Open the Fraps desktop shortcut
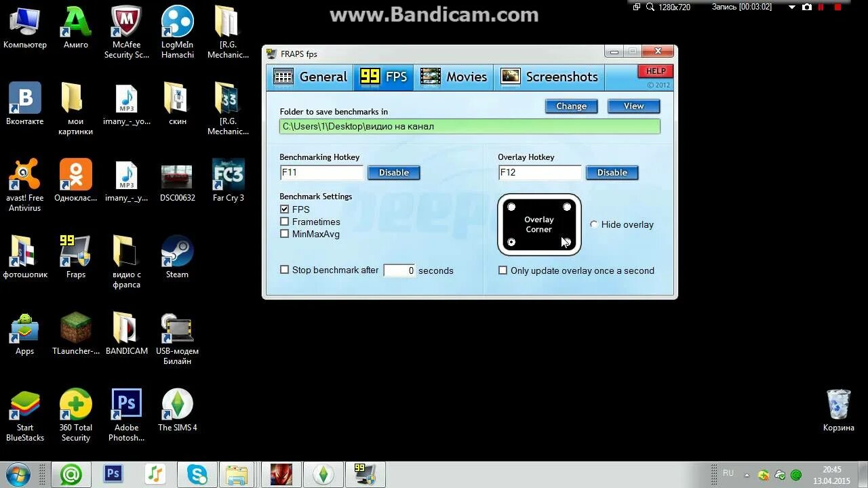The image size is (868, 488). 76,257
